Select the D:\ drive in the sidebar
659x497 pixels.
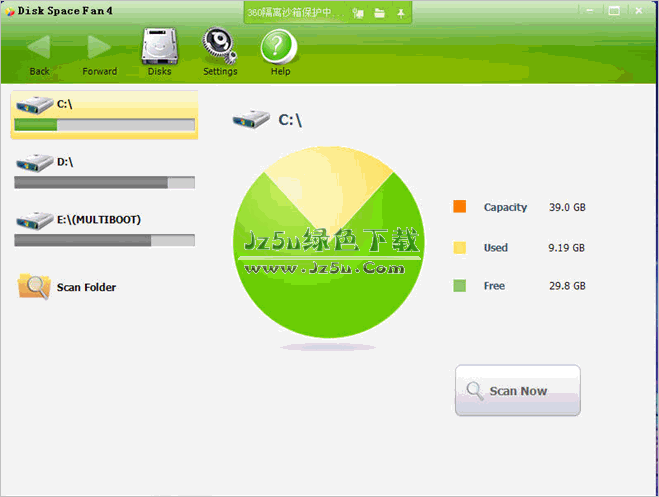[x=104, y=171]
